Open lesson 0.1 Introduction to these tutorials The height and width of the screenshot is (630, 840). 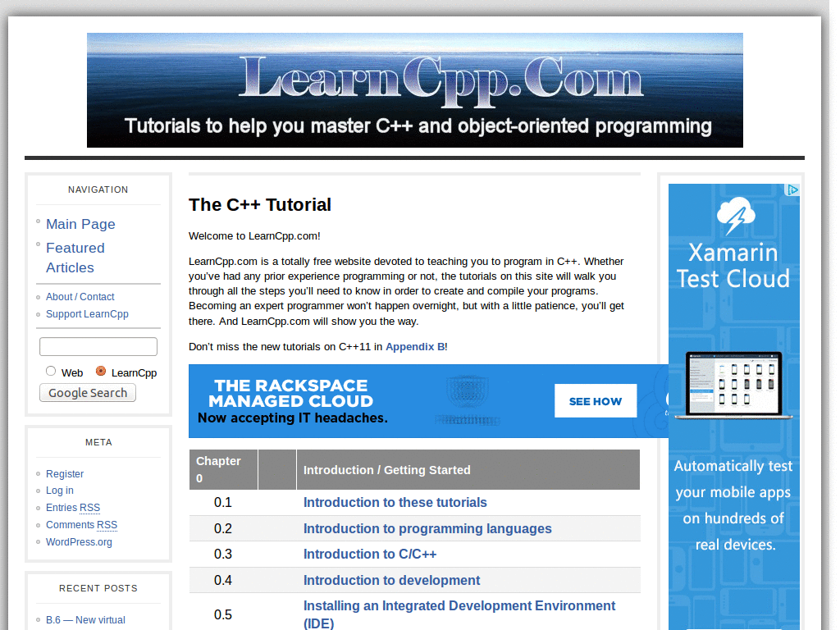coord(395,502)
